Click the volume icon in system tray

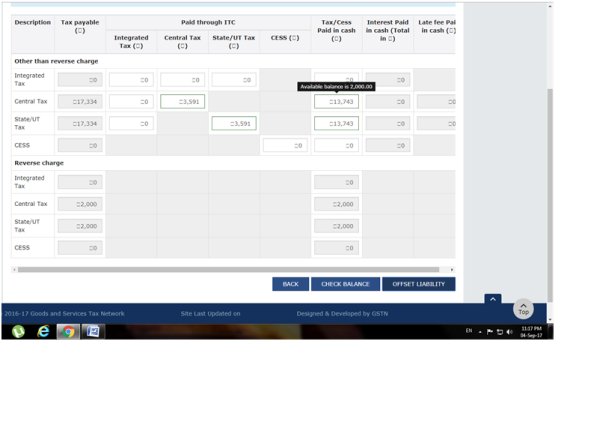(x=510, y=332)
